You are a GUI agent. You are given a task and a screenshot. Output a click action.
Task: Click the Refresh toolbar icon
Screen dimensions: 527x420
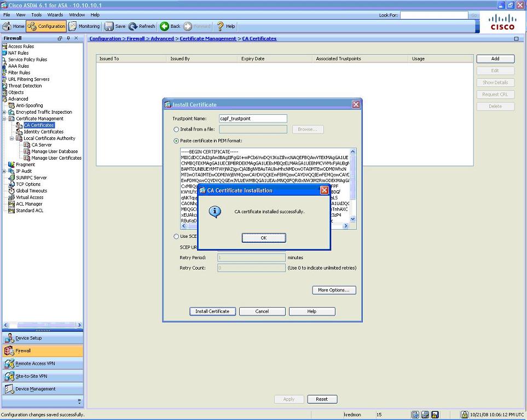point(133,26)
